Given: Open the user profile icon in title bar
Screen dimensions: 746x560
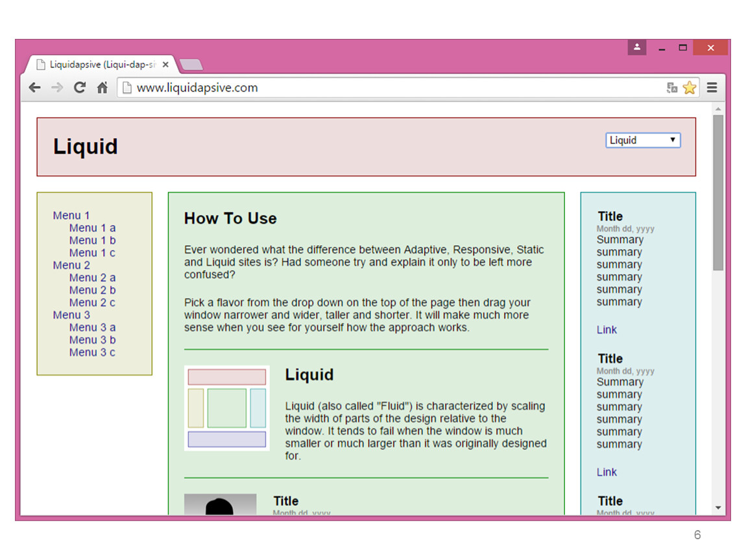Looking at the screenshot, I should [637, 47].
